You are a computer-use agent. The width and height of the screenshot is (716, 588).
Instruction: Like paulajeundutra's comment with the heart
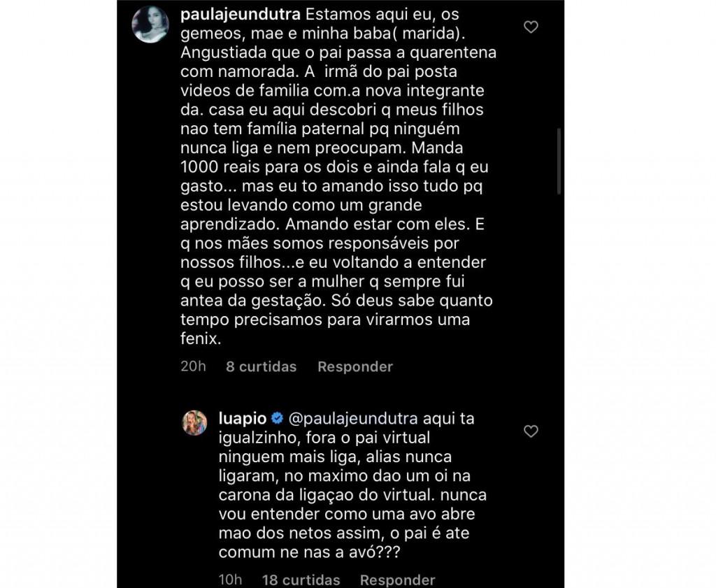(x=531, y=27)
